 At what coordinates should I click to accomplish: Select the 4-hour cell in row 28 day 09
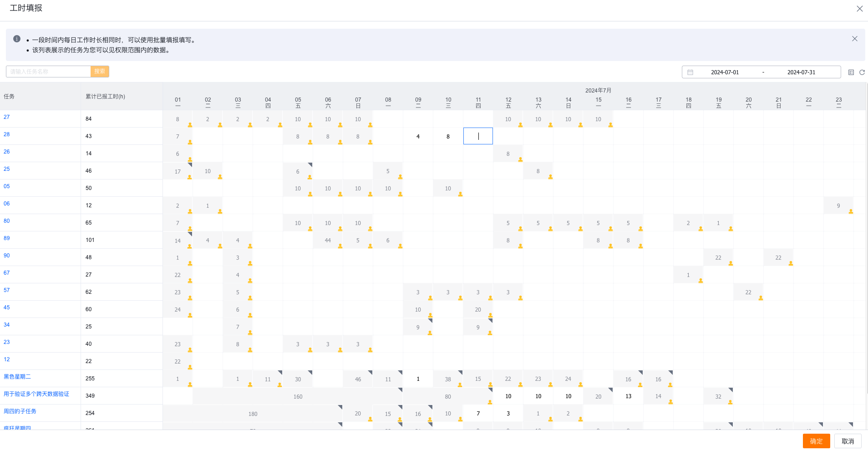(x=418, y=136)
